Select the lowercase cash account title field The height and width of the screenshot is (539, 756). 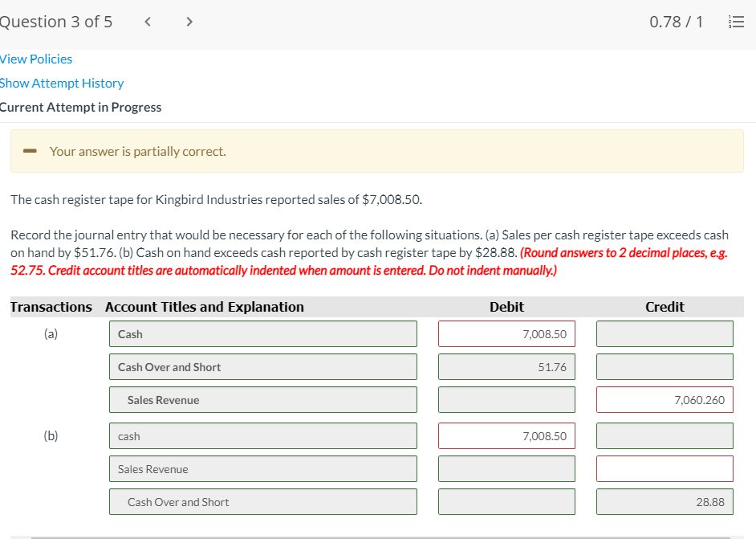262,435
